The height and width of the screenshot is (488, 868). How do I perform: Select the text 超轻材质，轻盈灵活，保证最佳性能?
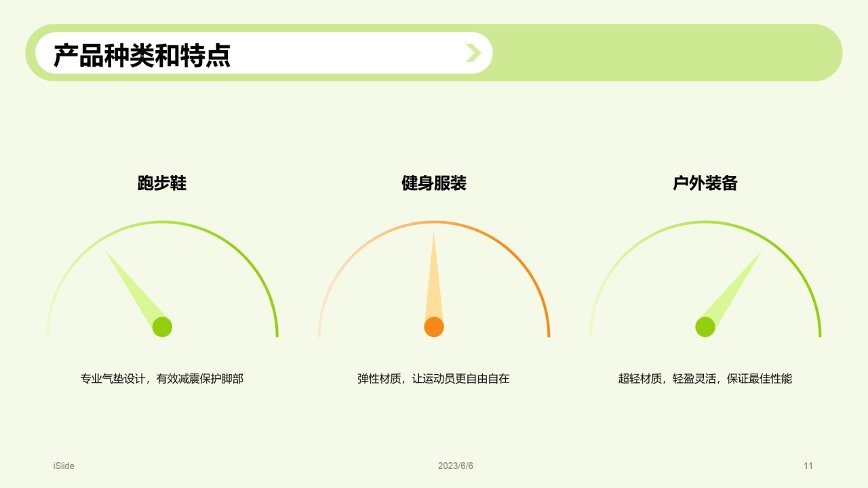coord(705,379)
